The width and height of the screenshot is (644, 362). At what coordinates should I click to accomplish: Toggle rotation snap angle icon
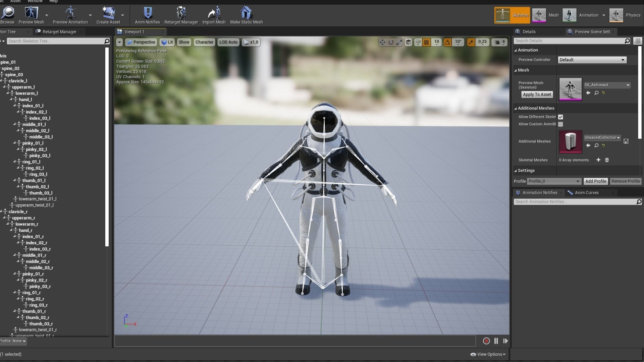(447, 42)
